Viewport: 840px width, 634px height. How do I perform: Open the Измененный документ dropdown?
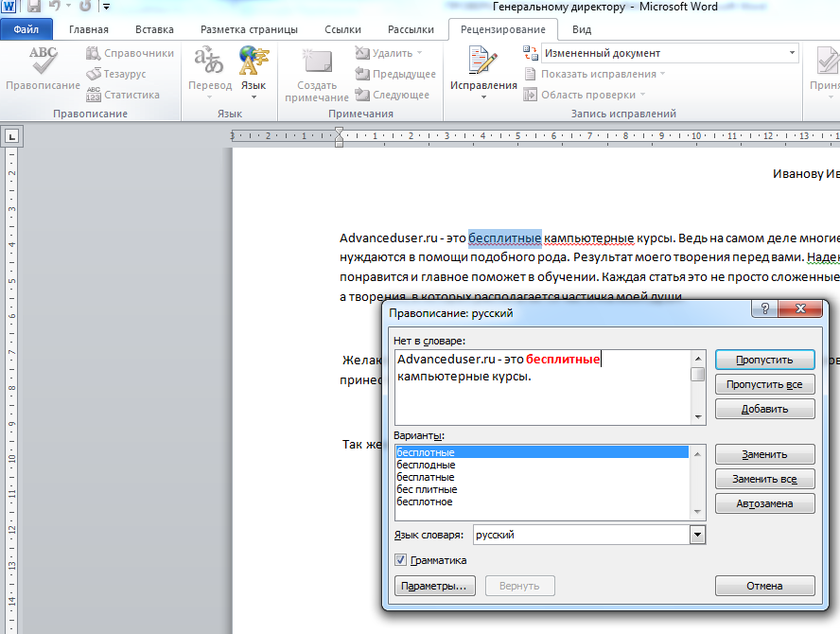(791, 53)
